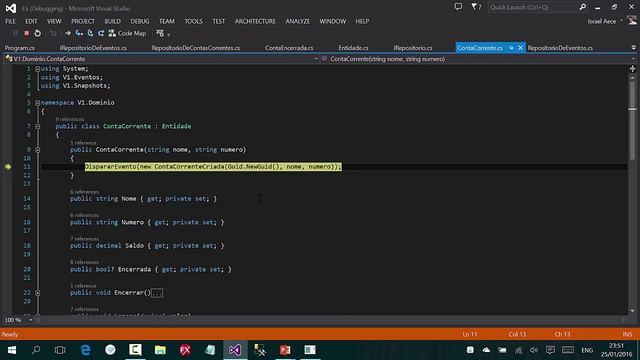640x360 pixels.
Task: Stop debugging with the red square
Action: (27, 33)
